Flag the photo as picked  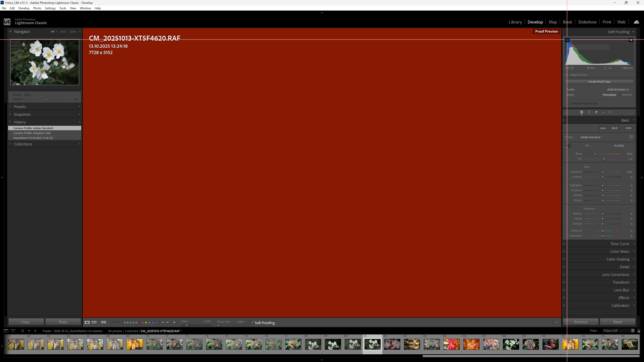click(x=114, y=323)
